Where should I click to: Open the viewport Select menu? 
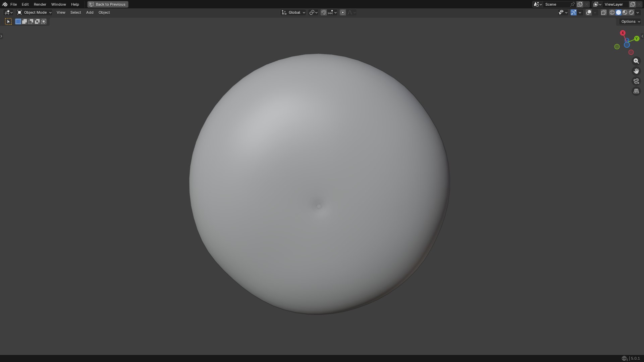click(75, 12)
